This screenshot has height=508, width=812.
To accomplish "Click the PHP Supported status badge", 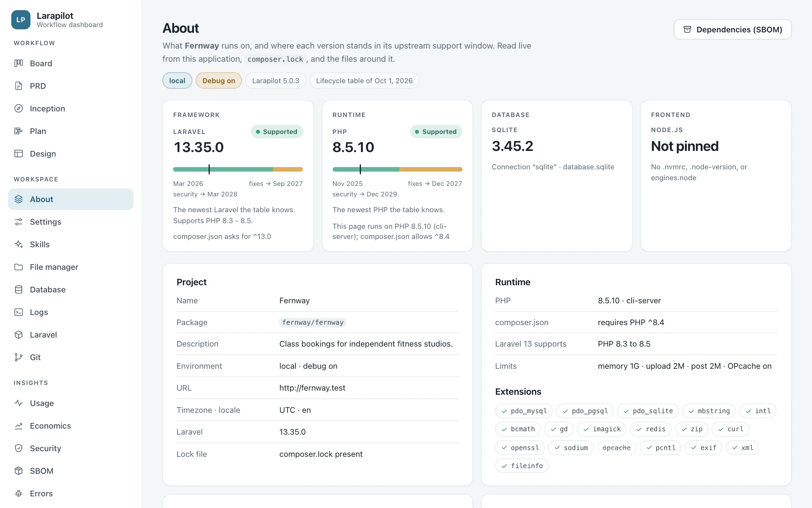I will 436,131.
